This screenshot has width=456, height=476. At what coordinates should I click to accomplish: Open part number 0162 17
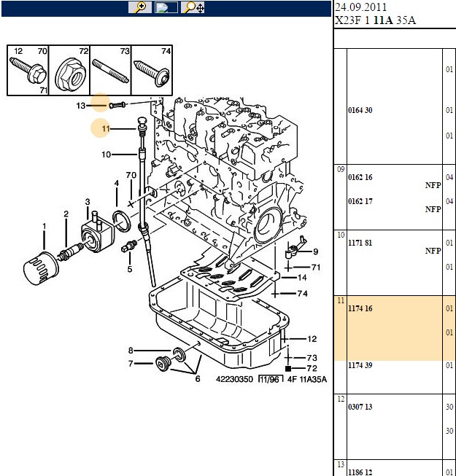360,201
